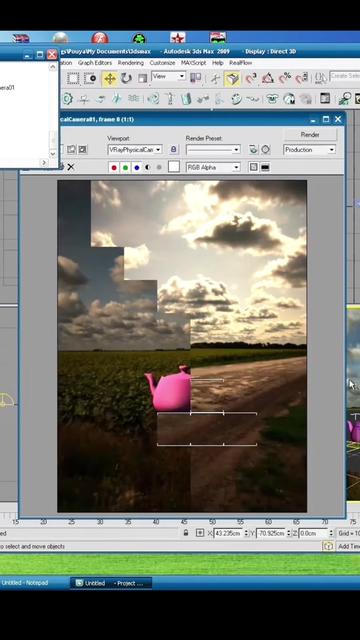Click the Y coordinate field -70.925cm

coord(271,533)
